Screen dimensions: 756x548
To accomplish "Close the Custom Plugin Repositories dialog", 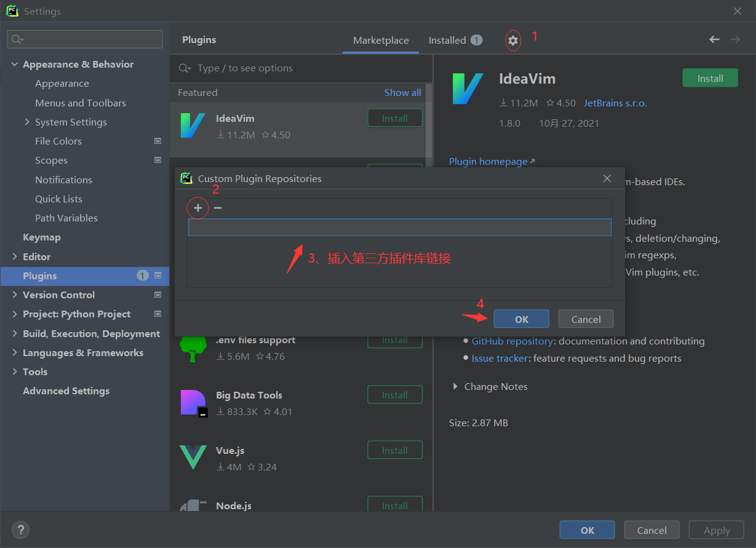I will [x=607, y=178].
